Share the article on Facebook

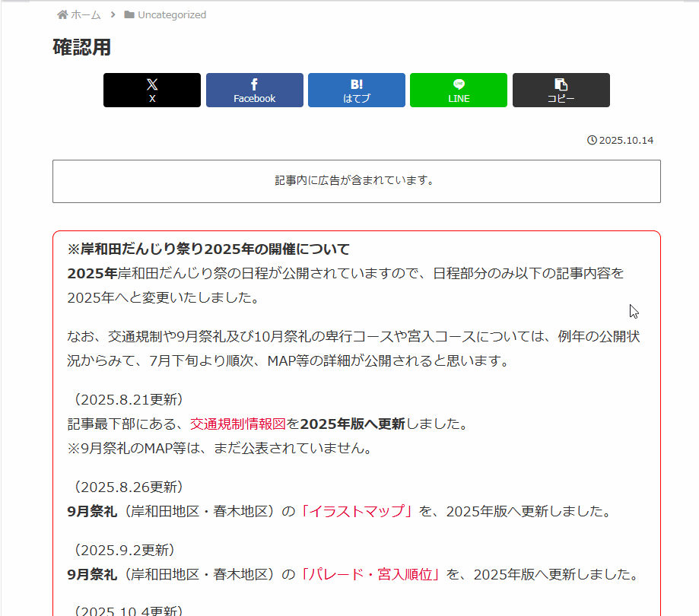[254, 90]
